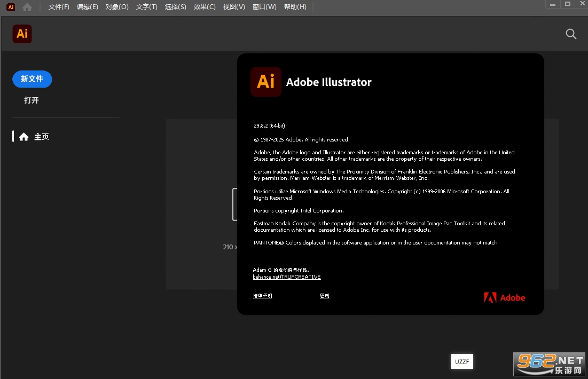Click the small Ai icon in title bar
588x379 pixels.
pos(11,7)
